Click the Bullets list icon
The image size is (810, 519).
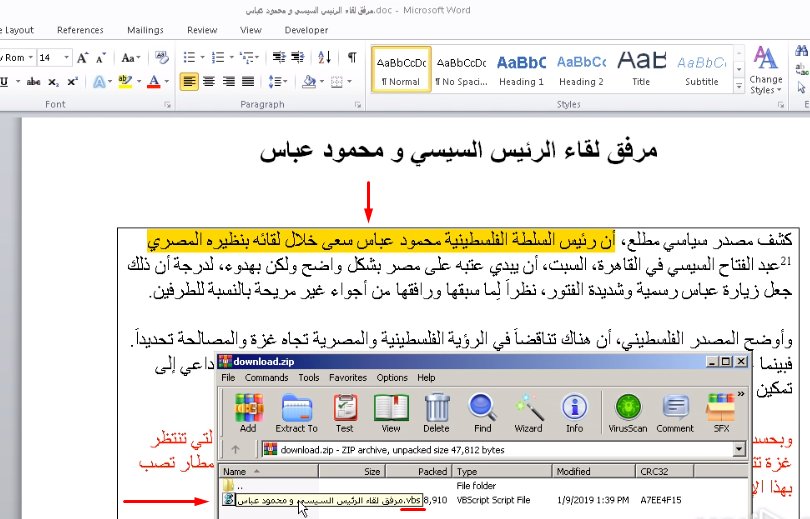point(189,57)
